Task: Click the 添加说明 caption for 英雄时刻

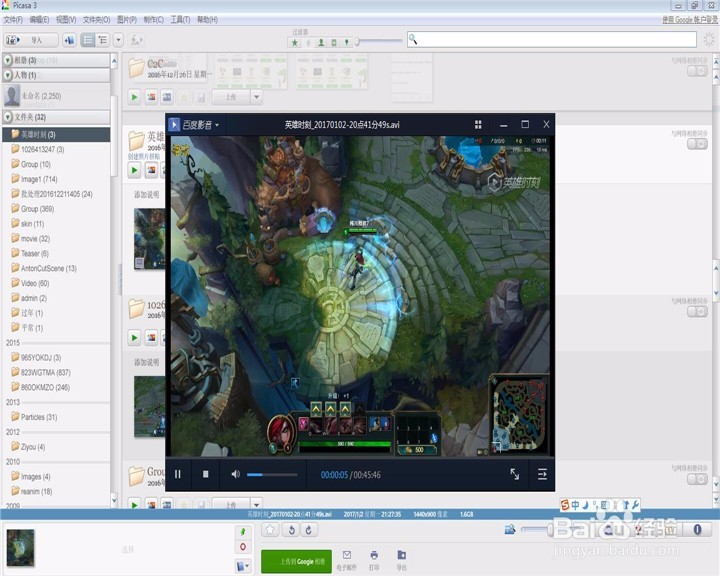Action: [146, 195]
